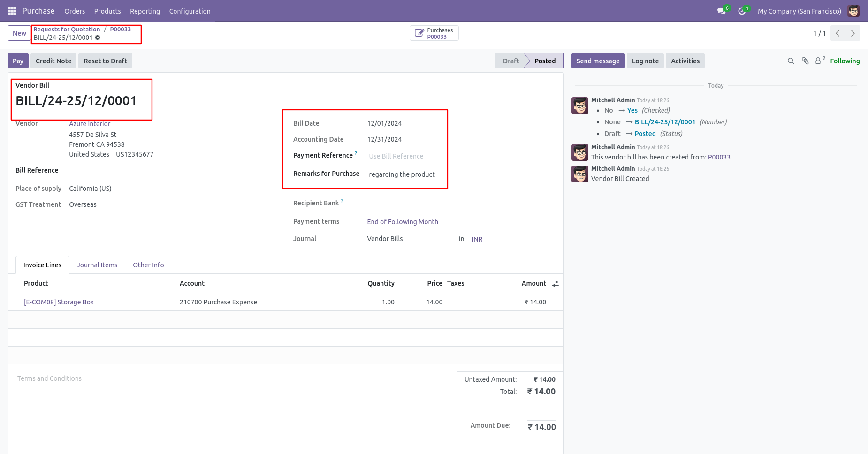Click the Pay button
Image resolution: width=868 pixels, height=454 pixels.
click(18, 61)
